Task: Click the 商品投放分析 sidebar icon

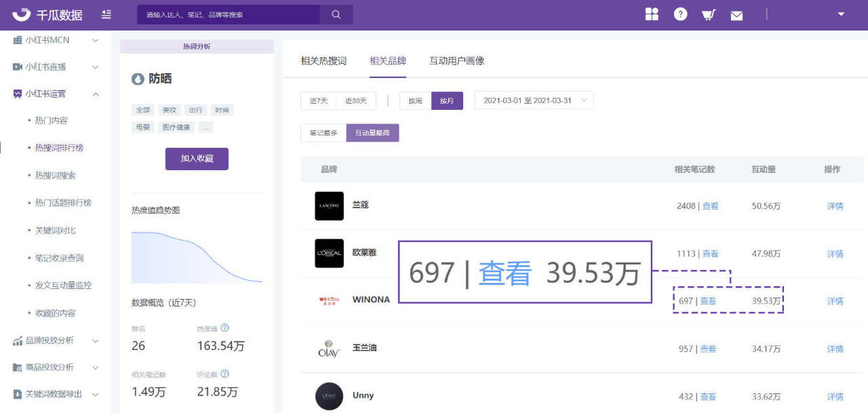Action: point(17,367)
